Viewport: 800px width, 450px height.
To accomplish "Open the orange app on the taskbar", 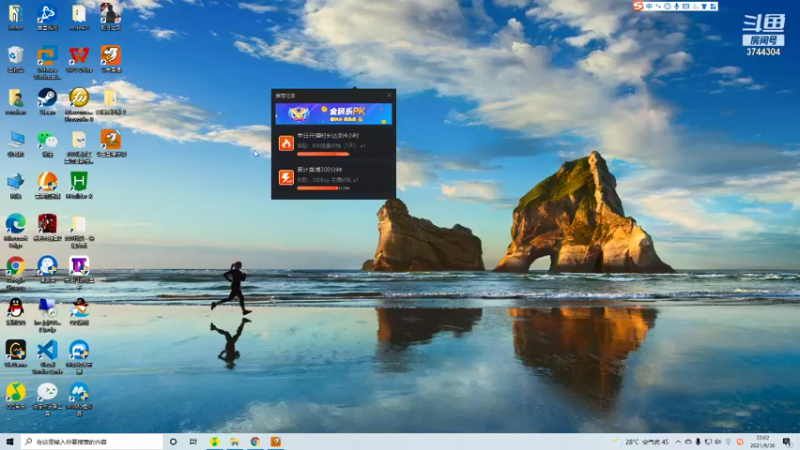I will (x=276, y=442).
